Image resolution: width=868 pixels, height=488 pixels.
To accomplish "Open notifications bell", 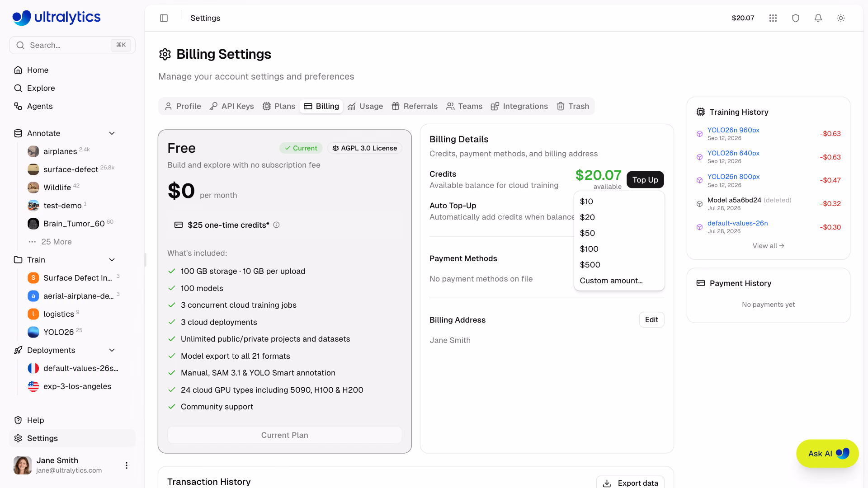I will tap(818, 18).
